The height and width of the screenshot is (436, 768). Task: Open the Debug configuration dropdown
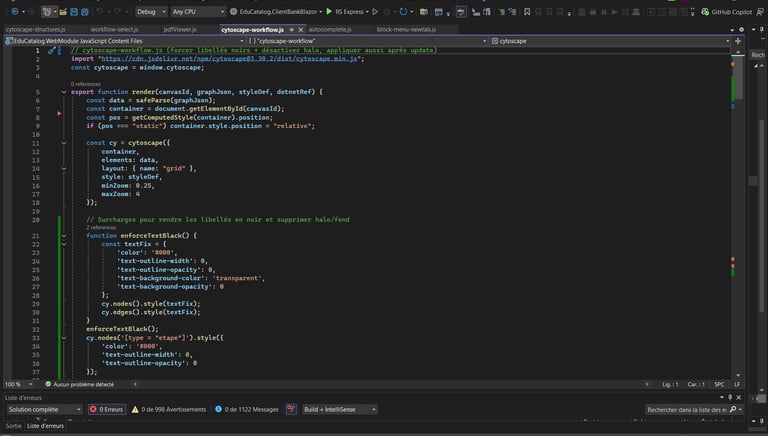pyautogui.click(x=150, y=11)
